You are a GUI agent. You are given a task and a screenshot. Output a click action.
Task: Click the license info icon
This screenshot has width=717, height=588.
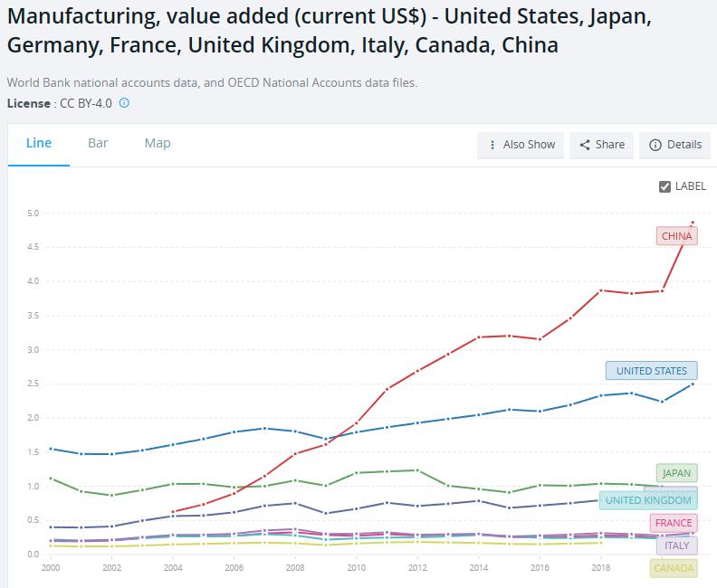[x=124, y=103]
